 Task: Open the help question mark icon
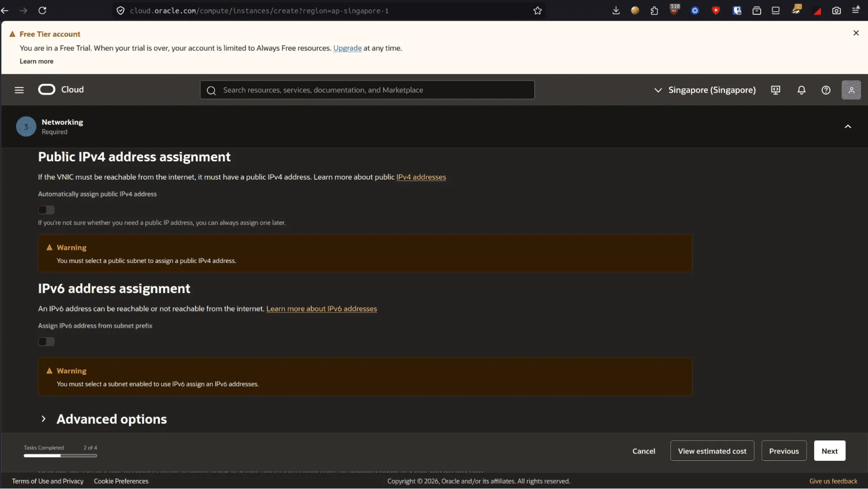[x=826, y=90]
